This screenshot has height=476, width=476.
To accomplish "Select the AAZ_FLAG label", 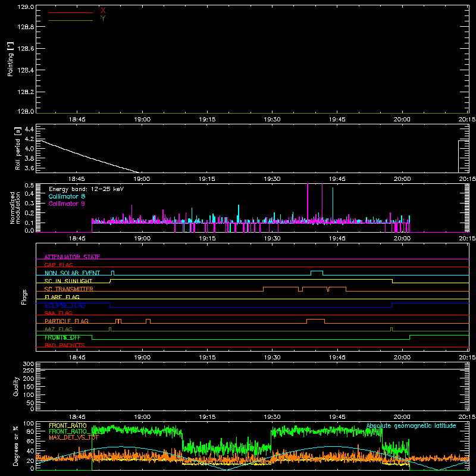I will point(58,329).
